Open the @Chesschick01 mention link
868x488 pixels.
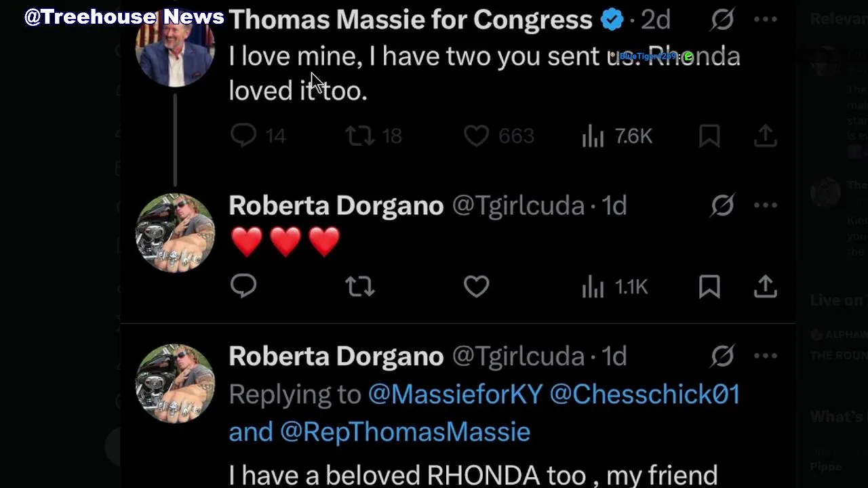click(645, 394)
